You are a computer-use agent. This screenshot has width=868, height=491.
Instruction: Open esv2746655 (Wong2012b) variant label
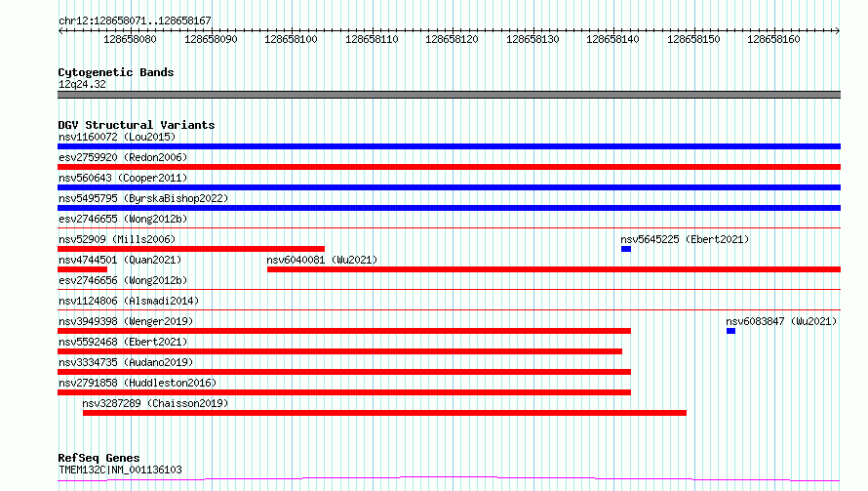tap(123, 219)
